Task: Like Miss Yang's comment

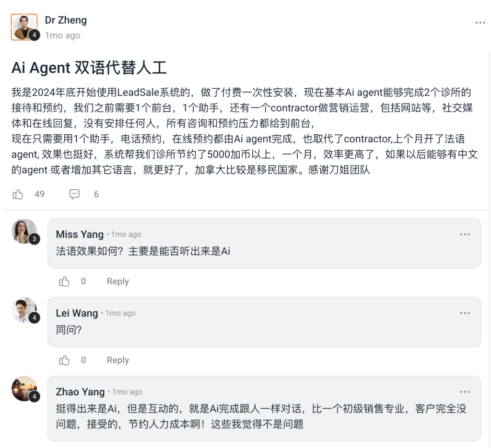Action: click(x=64, y=282)
